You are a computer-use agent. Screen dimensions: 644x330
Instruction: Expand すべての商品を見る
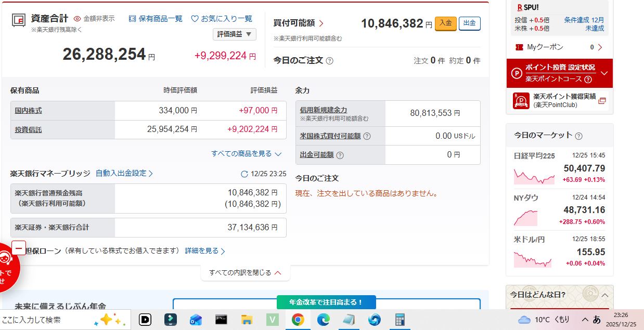[x=246, y=154]
